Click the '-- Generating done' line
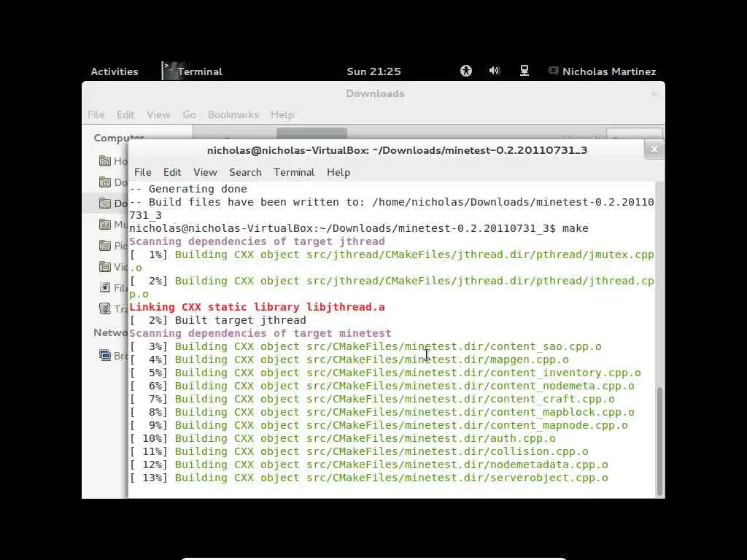 (x=188, y=189)
